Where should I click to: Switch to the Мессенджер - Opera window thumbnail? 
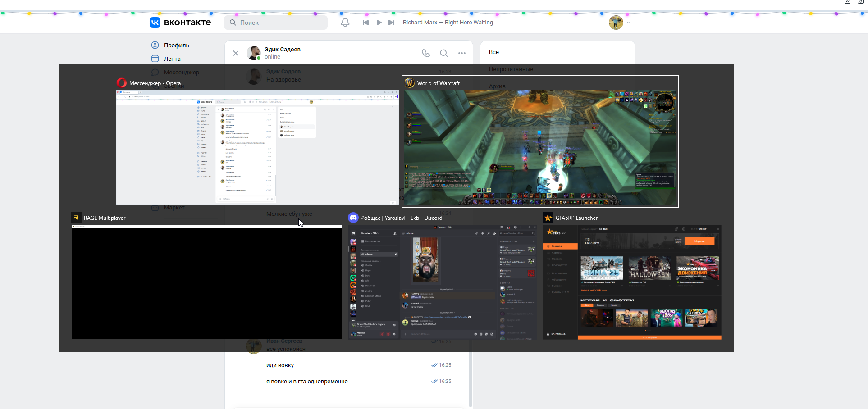(257, 147)
